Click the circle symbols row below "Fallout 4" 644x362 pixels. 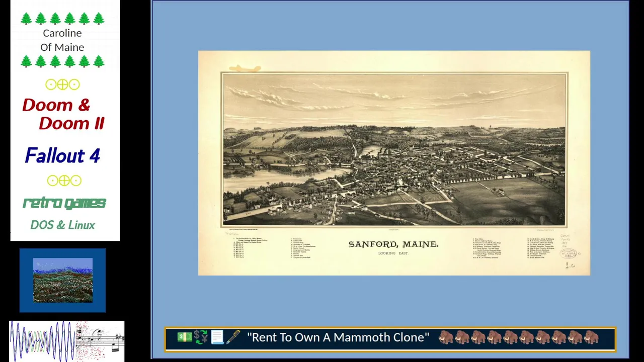pos(64,180)
